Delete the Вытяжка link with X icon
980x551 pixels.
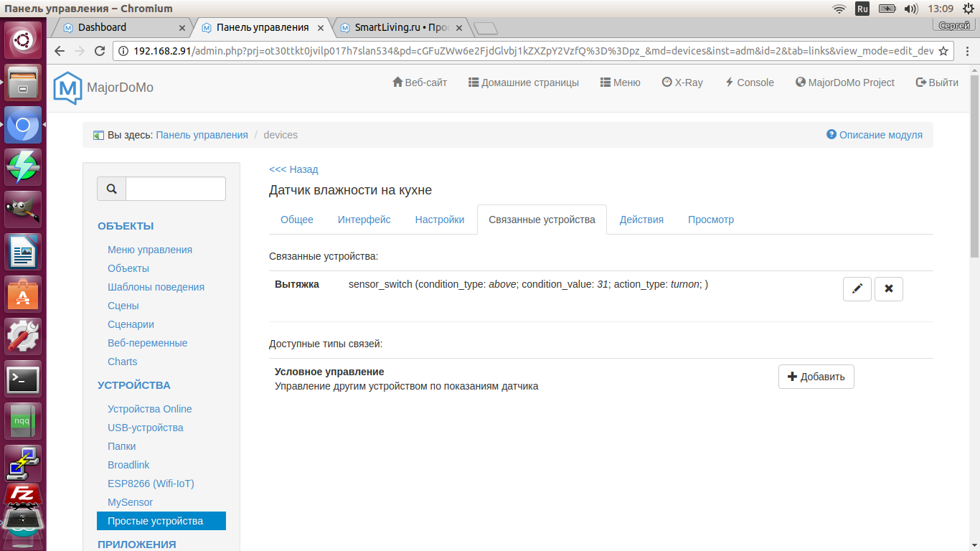click(889, 288)
